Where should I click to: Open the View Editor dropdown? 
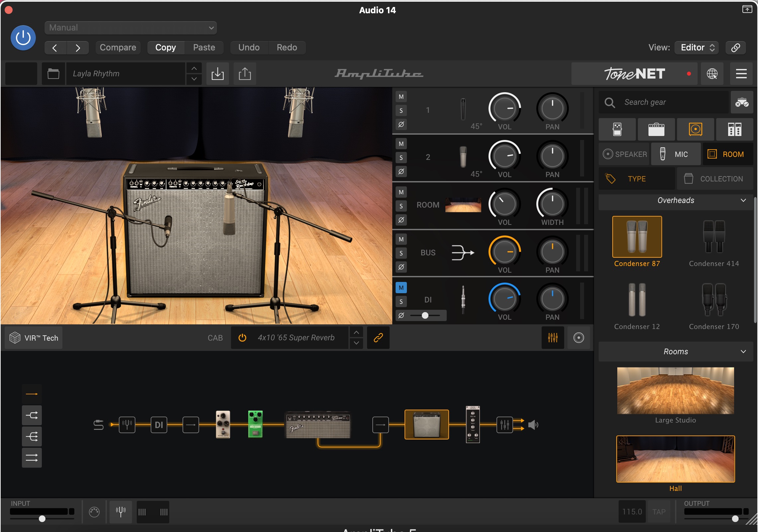(x=697, y=47)
